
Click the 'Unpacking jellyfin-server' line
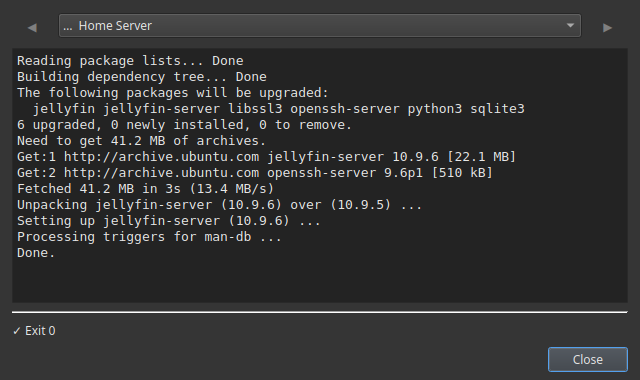220,204
